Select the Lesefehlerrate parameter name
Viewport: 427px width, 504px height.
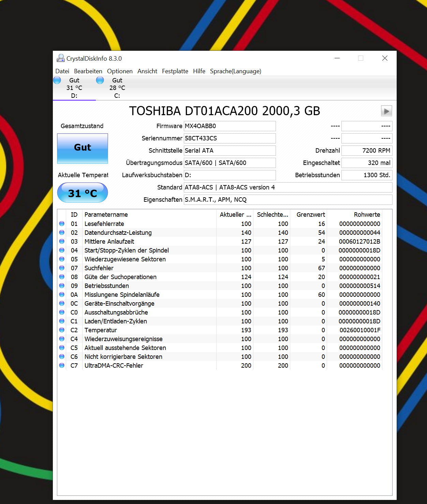[104, 224]
